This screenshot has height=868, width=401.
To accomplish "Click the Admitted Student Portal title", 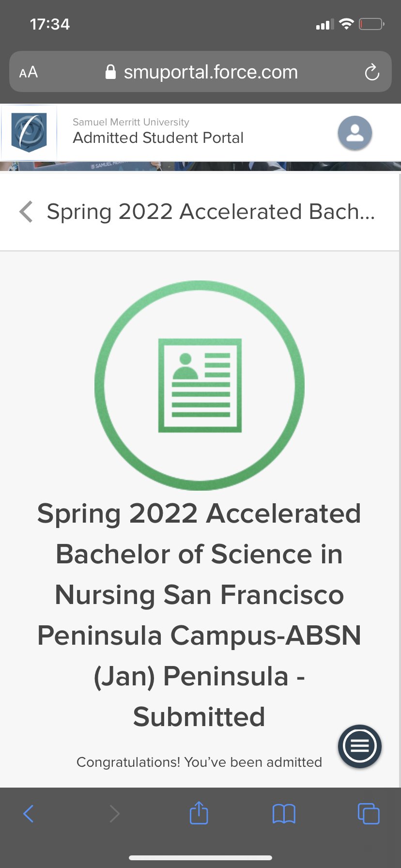I will (x=158, y=138).
